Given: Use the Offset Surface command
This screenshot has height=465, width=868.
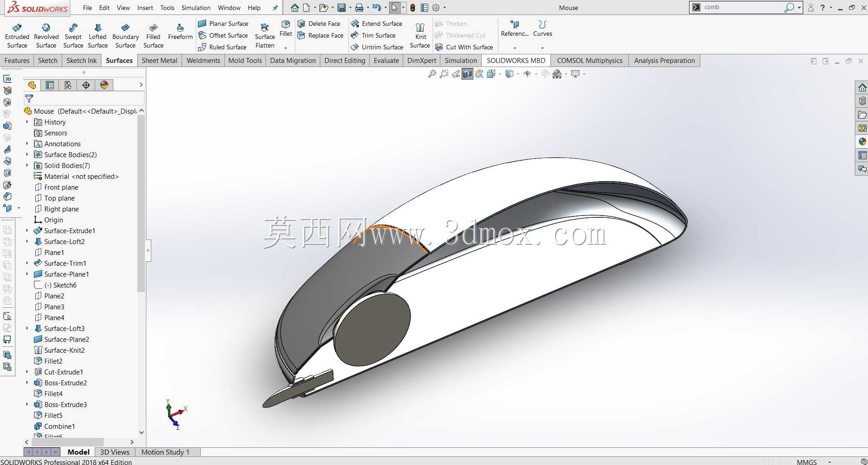Looking at the screenshot, I should (223, 35).
